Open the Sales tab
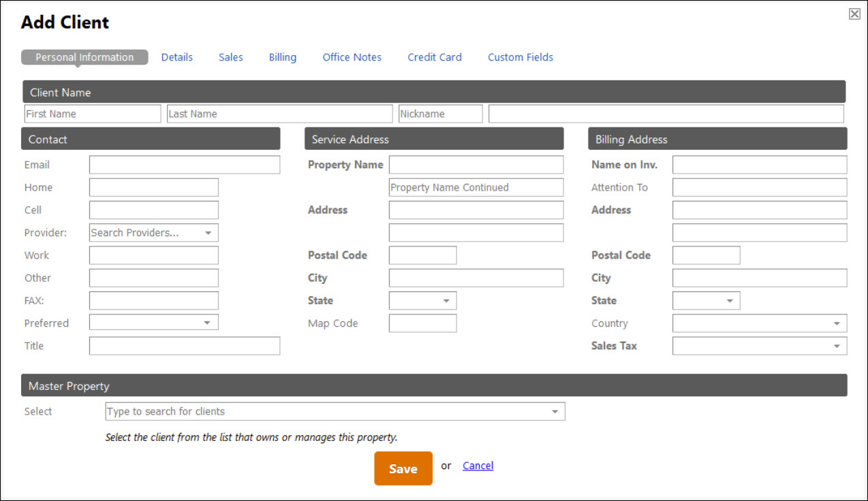 click(231, 57)
